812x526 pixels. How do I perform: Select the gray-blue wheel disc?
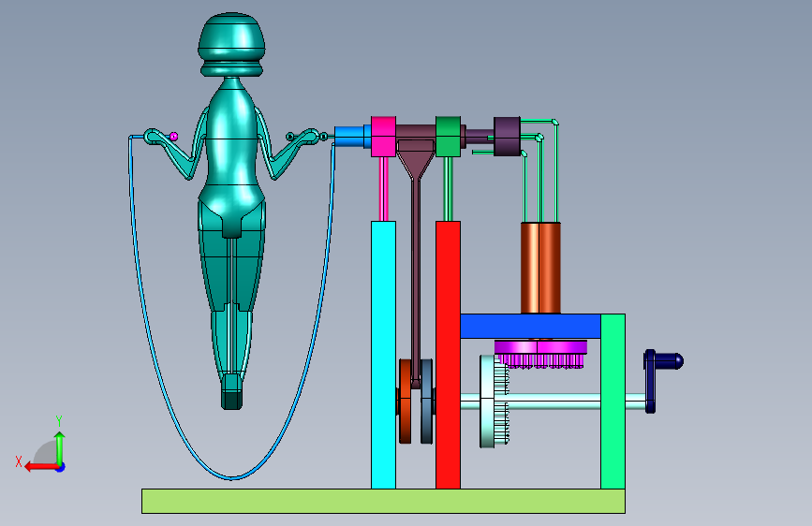click(x=427, y=402)
